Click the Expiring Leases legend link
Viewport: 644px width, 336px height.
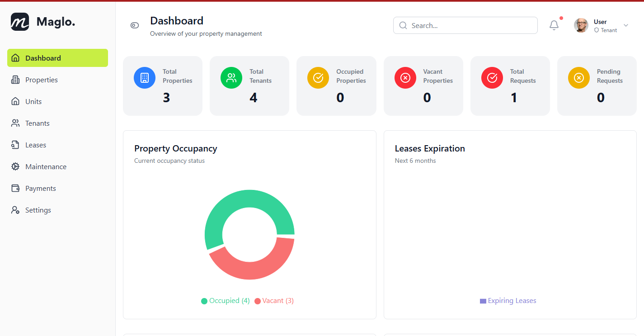[512, 300]
